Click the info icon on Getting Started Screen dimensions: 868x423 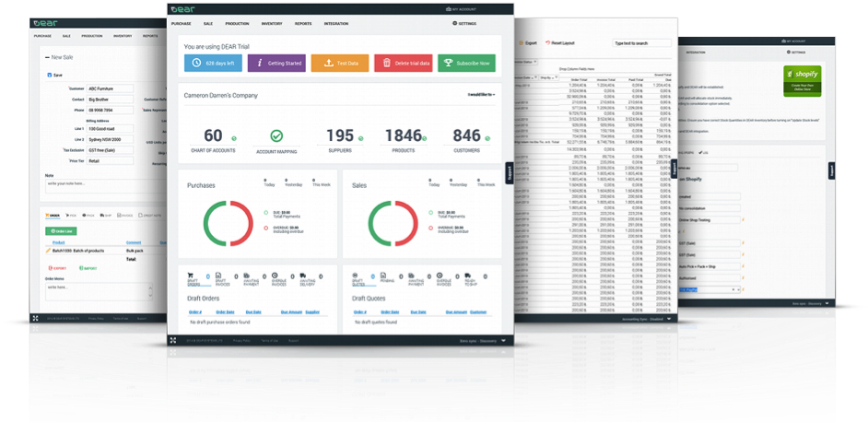pos(261,64)
